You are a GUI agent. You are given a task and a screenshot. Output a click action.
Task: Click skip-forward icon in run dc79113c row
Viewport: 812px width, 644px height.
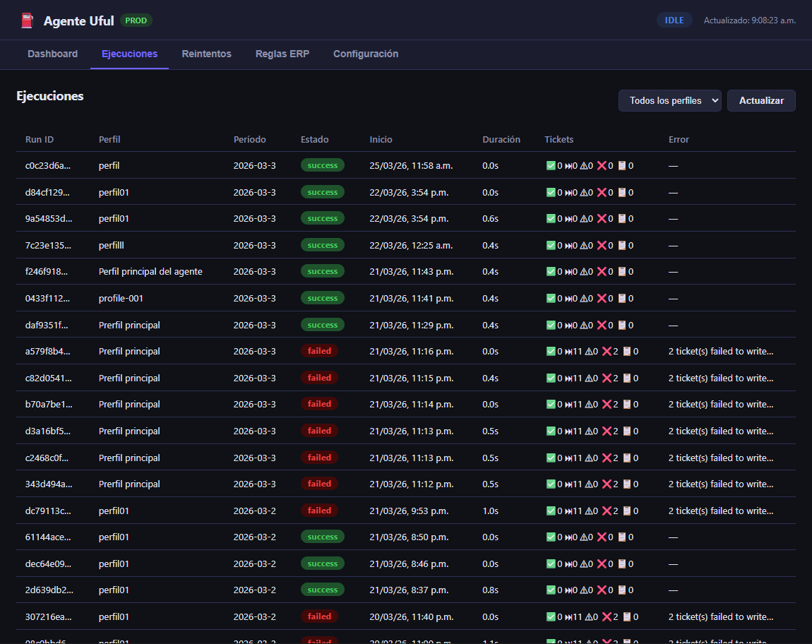(568, 511)
